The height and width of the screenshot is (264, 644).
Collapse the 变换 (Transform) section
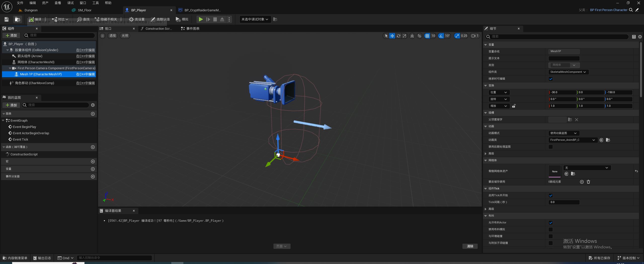click(x=486, y=86)
